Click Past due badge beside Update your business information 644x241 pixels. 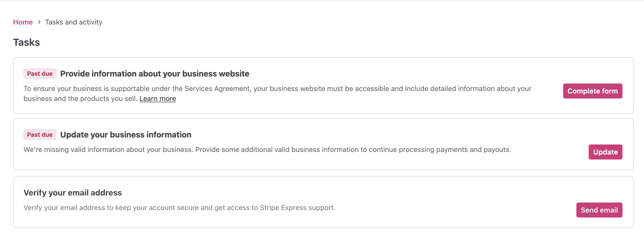pos(40,135)
